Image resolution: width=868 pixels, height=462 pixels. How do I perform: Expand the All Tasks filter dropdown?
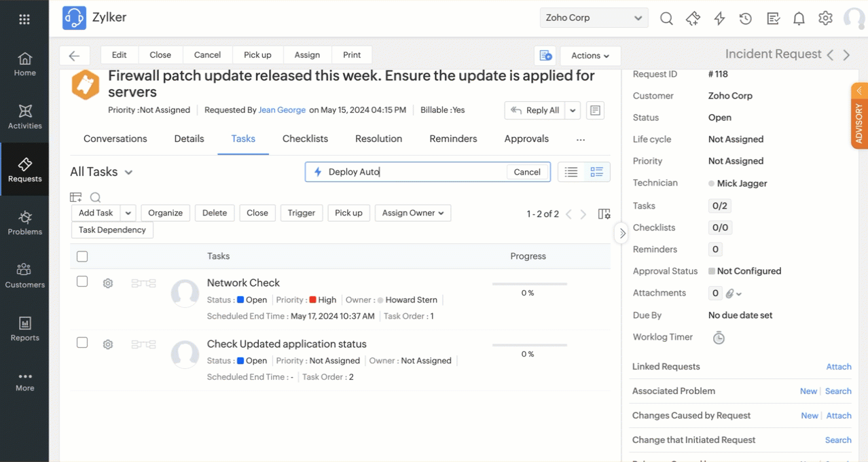pyautogui.click(x=128, y=173)
